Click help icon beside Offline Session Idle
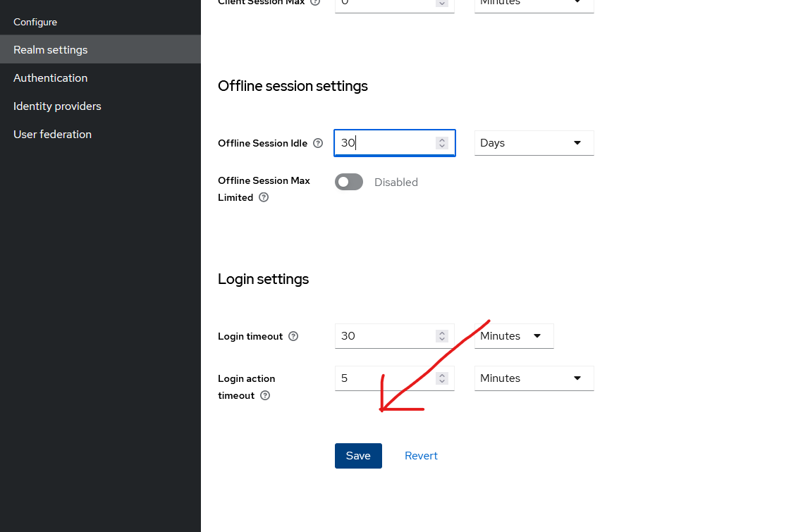 click(318, 143)
